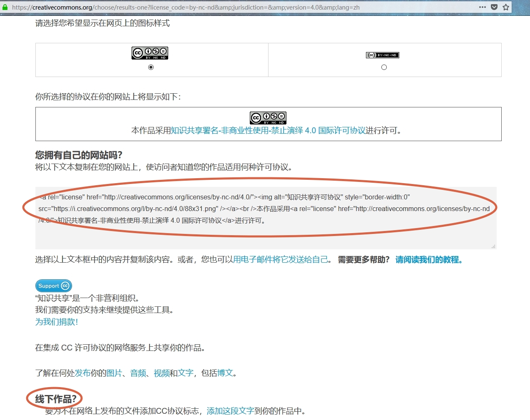Select the radio button under the compact badge
The width and height of the screenshot is (530, 420).
(384, 67)
